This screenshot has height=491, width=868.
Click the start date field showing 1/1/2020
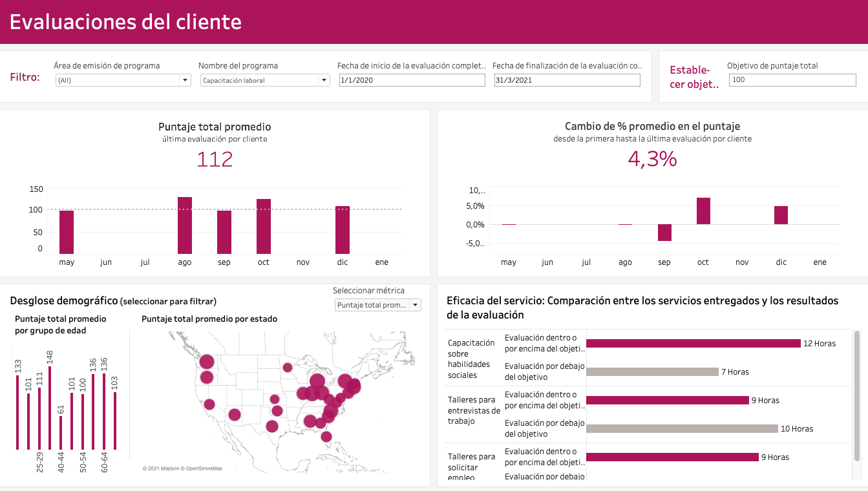[412, 80]
